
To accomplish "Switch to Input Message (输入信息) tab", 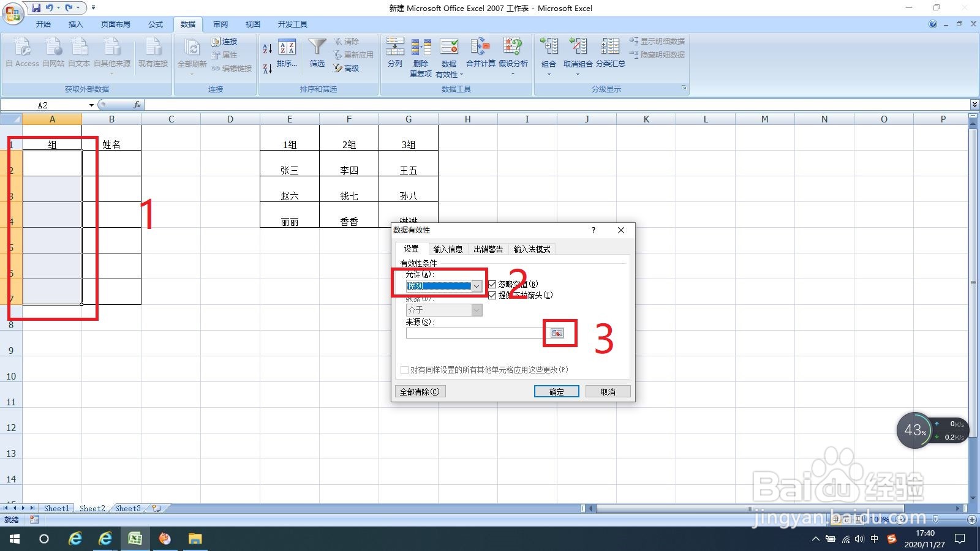I will [448, 249].
